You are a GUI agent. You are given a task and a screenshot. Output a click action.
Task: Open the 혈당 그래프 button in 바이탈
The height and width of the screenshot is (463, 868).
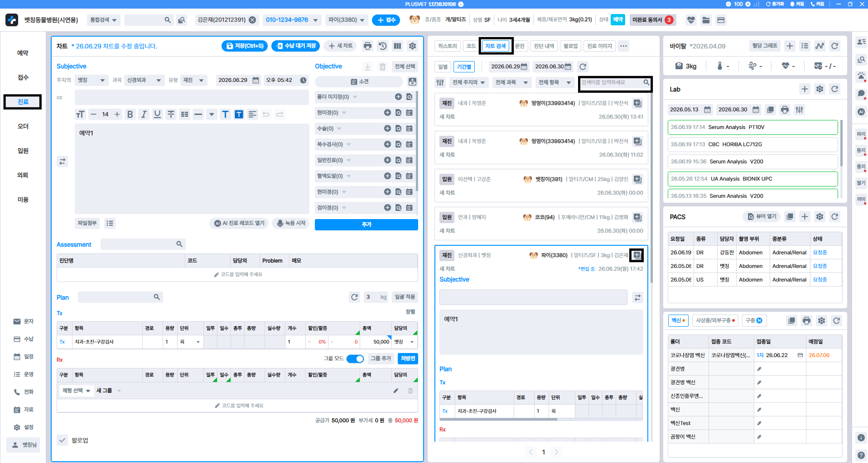tap(765, 46)
